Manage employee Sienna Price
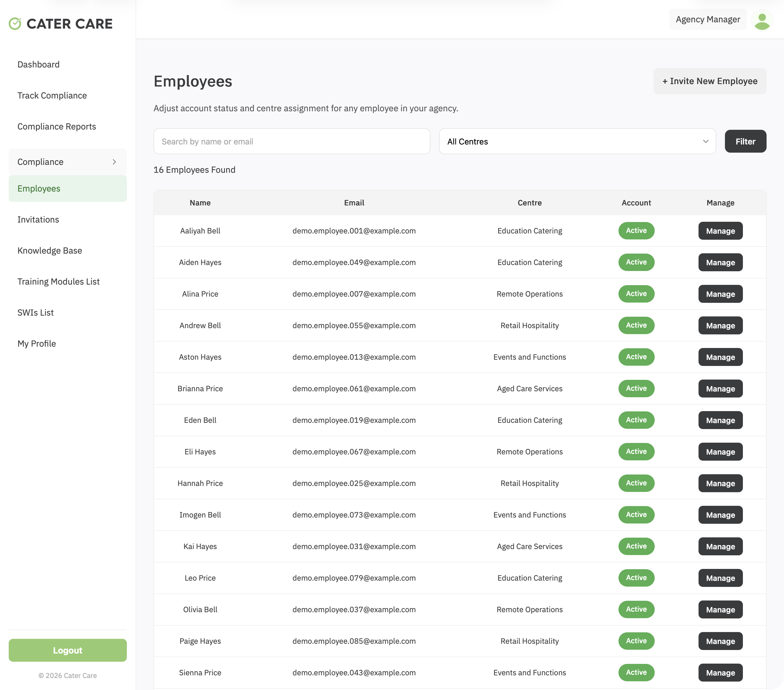Screen dimensions: 784x690 (x=720, y=673)
